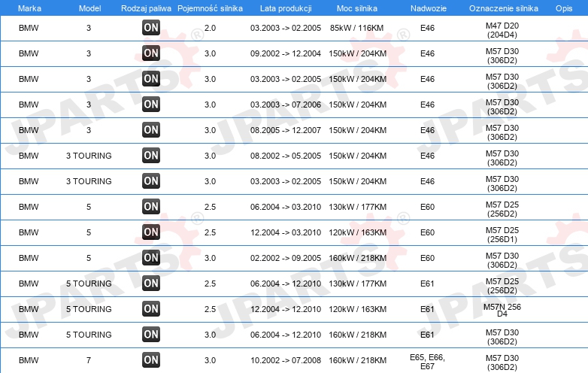Select the 08.2002 -> 05.2005 production dates
The height and width of the screenshot is (373, 588).
tap(286, 156)
